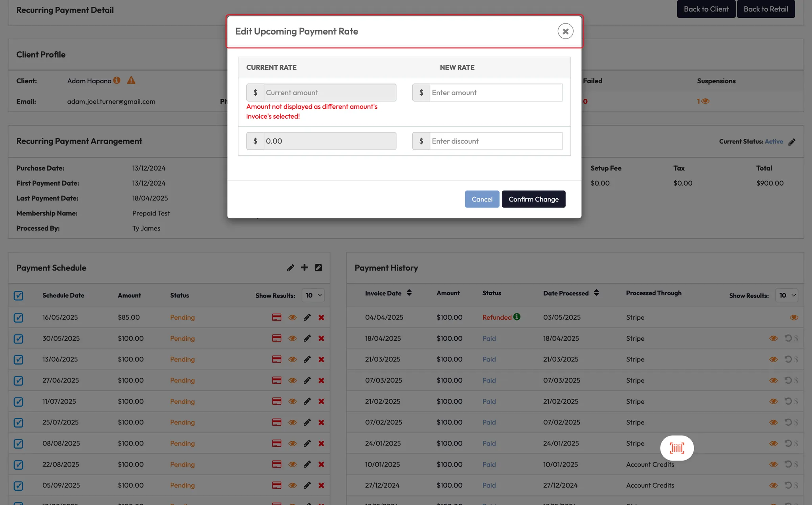The width and height of the screenshot is (812, 505).
Task: Close the Edit Upcoming Payment Rate dialog
Action: (565, 31)
